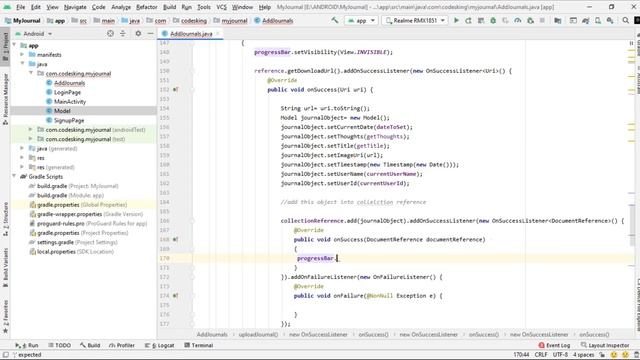Select the AddJournals.java editor tab

tap(191, 33)
